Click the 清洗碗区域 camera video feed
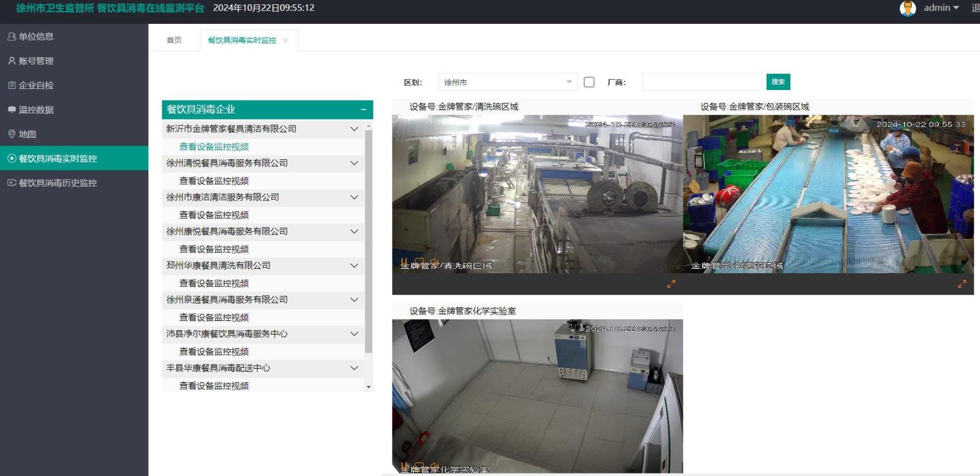980x476 pixels. [x=537, y=194]
